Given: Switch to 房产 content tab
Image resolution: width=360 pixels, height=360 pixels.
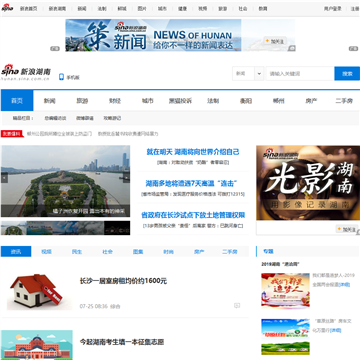Looking at the screenshot, I should (x=199, y=252).
